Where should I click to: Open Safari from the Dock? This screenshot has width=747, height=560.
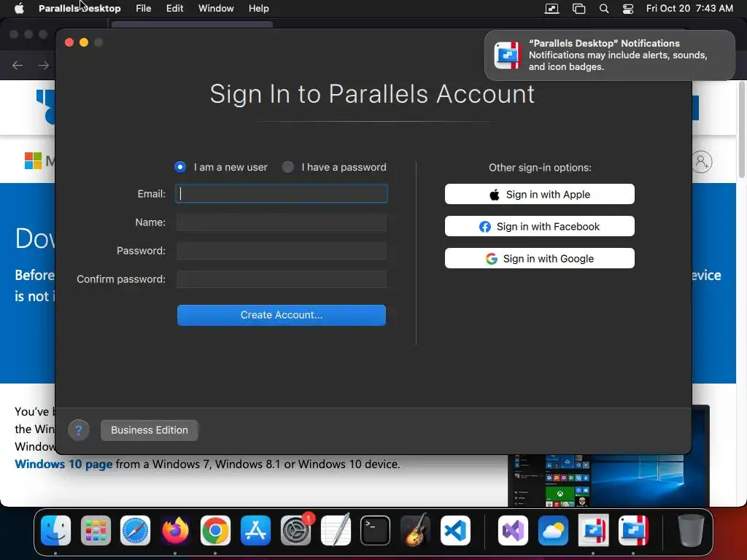(x=135, y=531)
